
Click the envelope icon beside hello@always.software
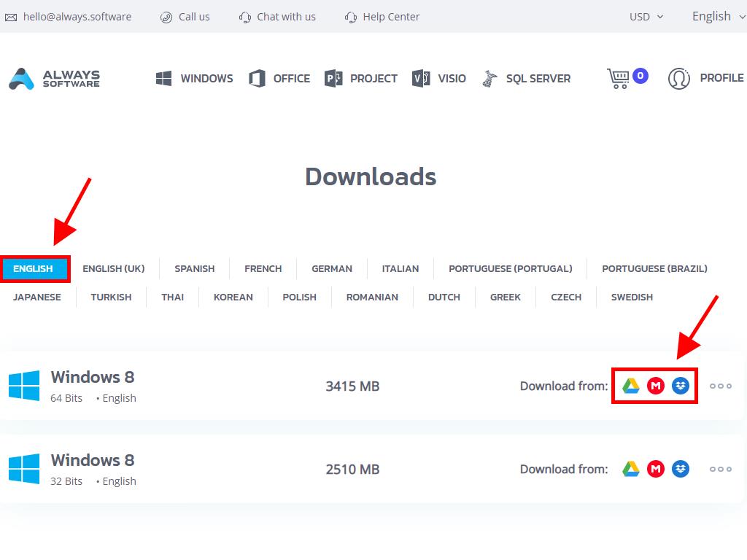tap(11, 17)
